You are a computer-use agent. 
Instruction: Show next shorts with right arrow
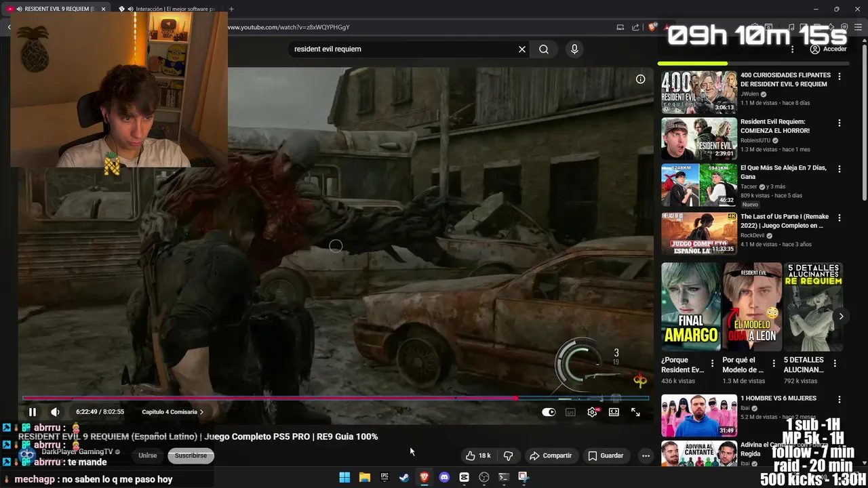[x=841, y=317]
